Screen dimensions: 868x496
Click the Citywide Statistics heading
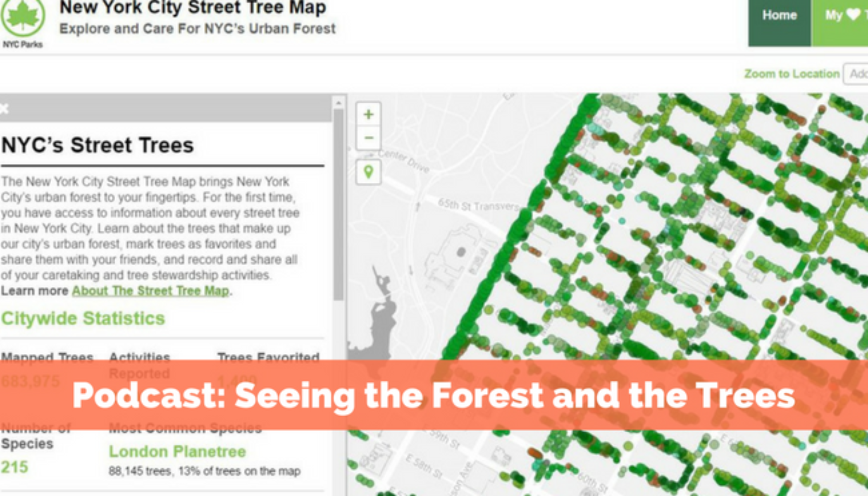point(83,319)
